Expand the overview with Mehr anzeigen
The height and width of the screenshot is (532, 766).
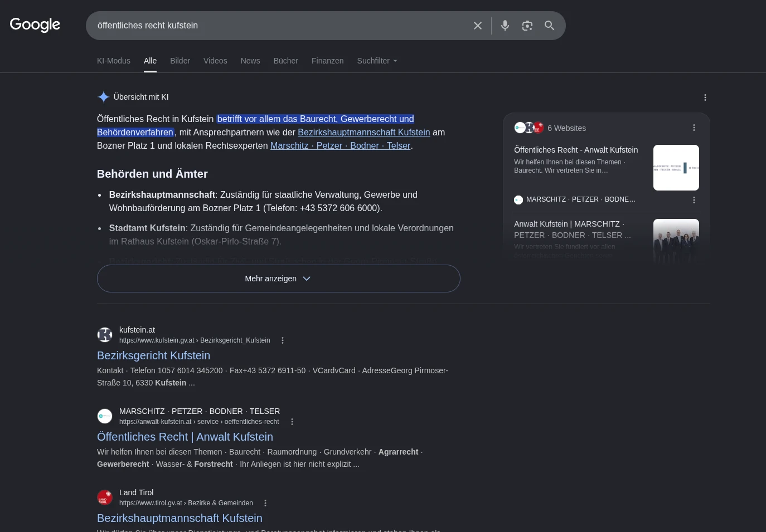coord(279,279)
